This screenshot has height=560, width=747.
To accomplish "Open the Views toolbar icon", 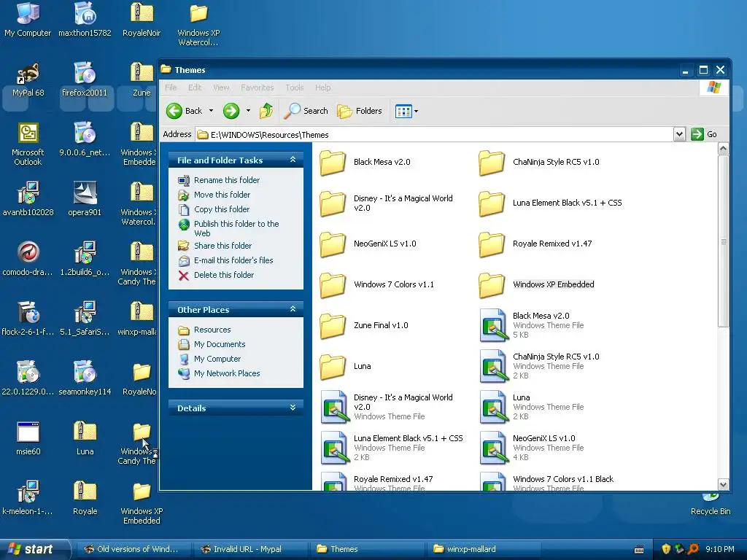I will (403, 112).
